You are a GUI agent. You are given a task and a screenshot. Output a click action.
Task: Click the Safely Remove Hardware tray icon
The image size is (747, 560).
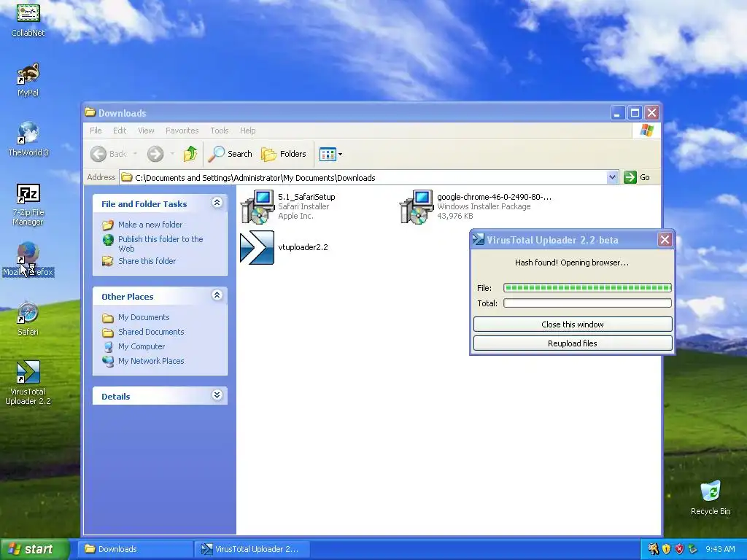[692, 549]
